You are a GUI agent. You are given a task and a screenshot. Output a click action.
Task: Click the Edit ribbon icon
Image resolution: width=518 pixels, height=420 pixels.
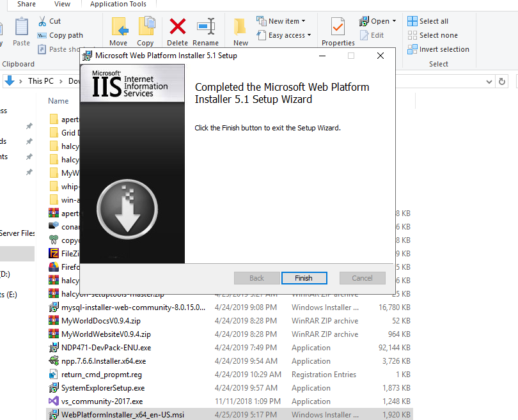coord(364,35)
